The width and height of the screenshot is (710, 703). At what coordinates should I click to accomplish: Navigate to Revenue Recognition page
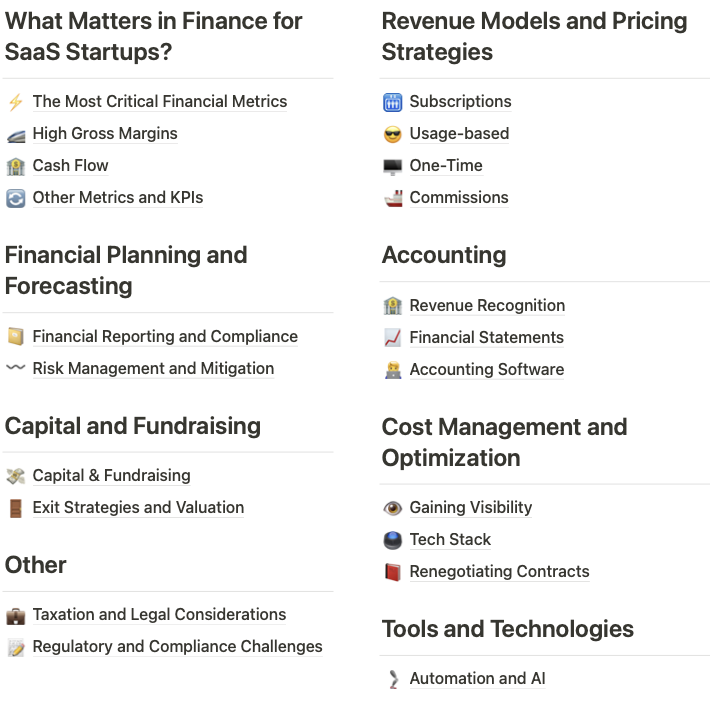[x=487, y=306]
